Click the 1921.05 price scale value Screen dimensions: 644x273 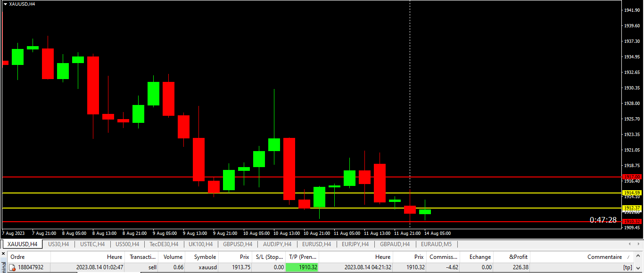(x=632, y=150)
